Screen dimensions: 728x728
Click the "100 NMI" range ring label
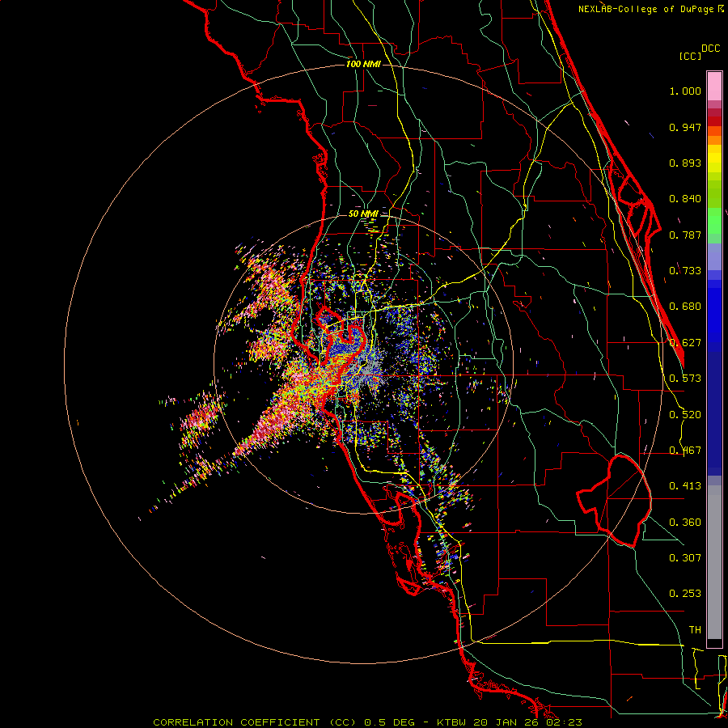(363, 64)
